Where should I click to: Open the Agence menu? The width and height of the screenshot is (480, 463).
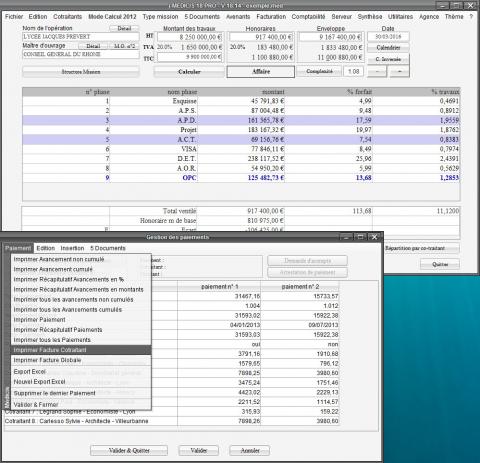pos(429,16)
